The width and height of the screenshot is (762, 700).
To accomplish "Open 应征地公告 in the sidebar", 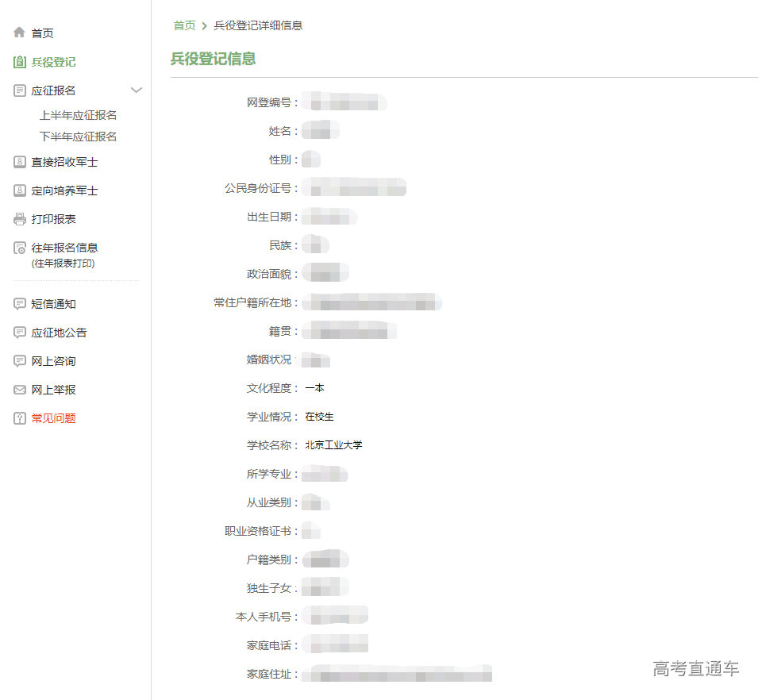I will 59,333.
